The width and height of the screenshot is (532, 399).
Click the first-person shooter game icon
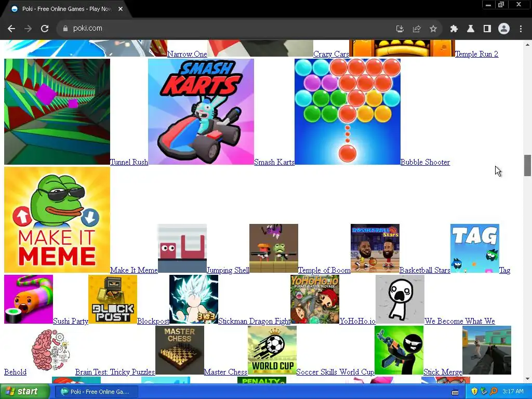pos(487,350)
